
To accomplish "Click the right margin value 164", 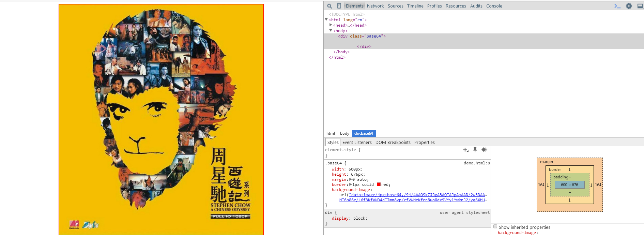I will (x=598, y=185).
